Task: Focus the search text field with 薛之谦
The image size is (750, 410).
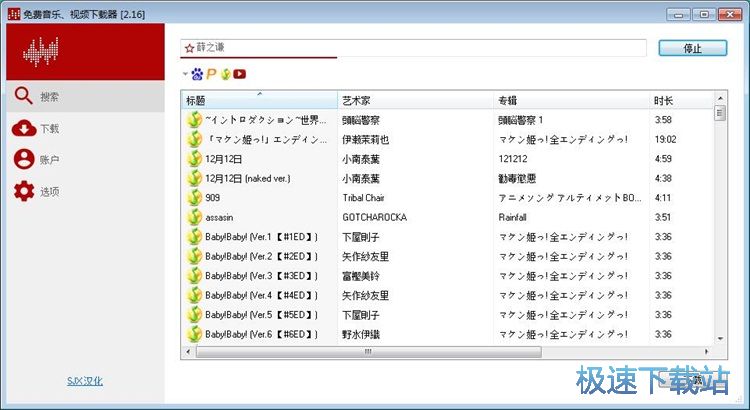Action: click(413, 48)
